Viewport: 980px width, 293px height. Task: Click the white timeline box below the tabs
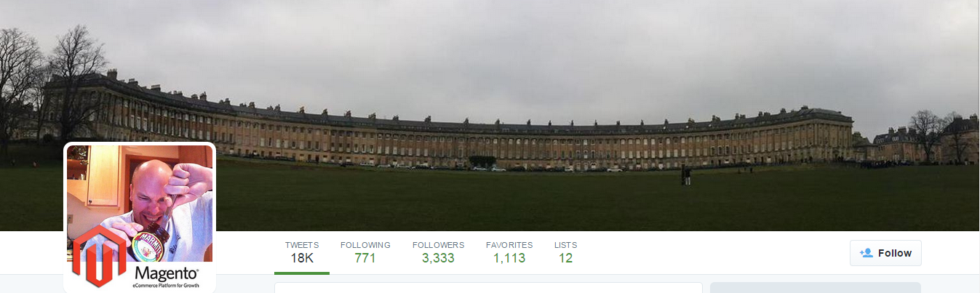488,288
